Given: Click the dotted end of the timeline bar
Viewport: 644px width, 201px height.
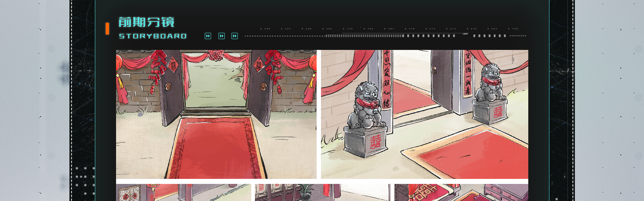Looking at the screenshot, I should coord(518,36).
